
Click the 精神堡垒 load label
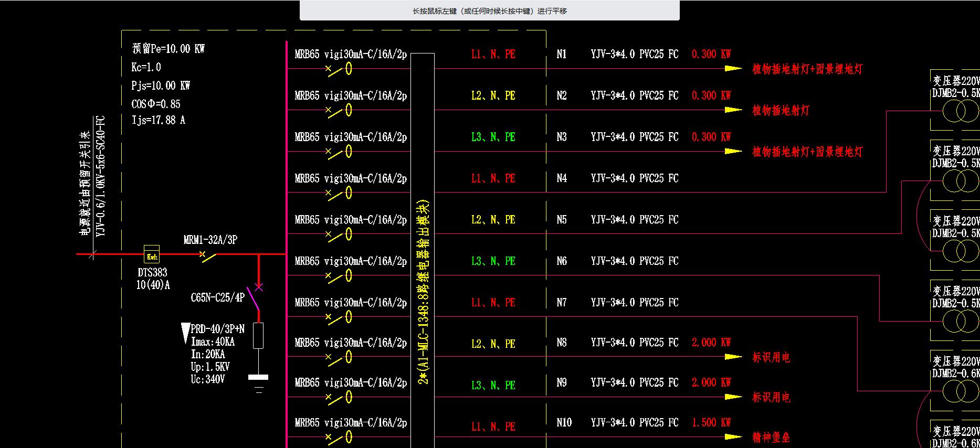click(771, 438)
